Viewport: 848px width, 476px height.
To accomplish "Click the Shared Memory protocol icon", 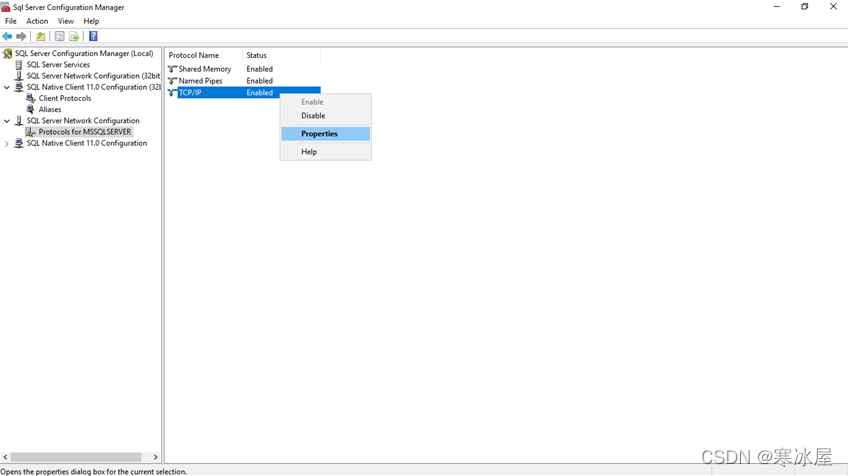I will (173, 69).
